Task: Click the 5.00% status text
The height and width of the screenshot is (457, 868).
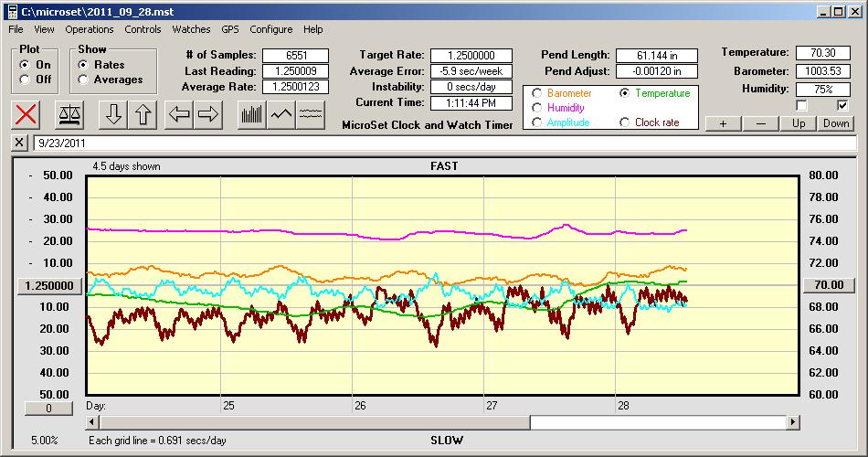Action: (44, 441)
